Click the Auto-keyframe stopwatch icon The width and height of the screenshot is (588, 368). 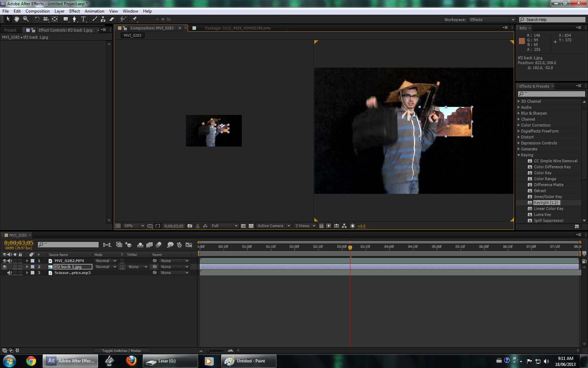point(179,245)
